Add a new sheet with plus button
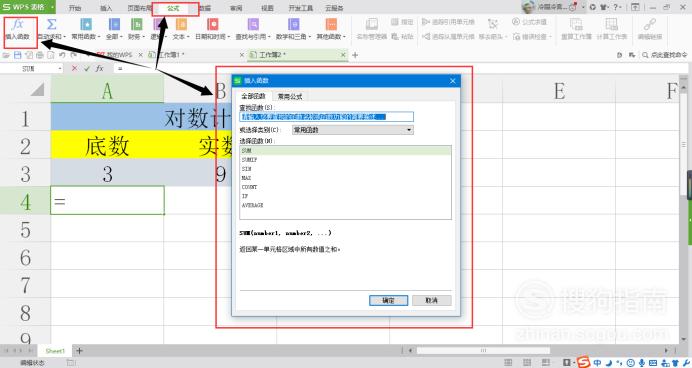The height and width of the screenshot is (368, 692). [x=79, y=351]
